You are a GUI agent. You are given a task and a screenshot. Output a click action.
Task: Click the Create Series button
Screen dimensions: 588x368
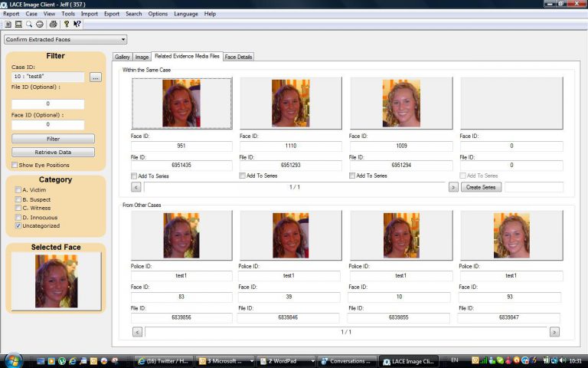pyautogui.click(x=481, y=187)
